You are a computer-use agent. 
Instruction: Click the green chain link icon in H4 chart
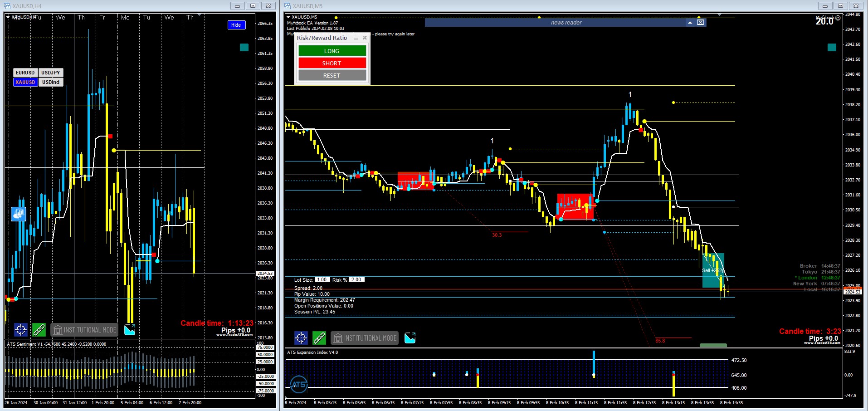click(39, 330)
